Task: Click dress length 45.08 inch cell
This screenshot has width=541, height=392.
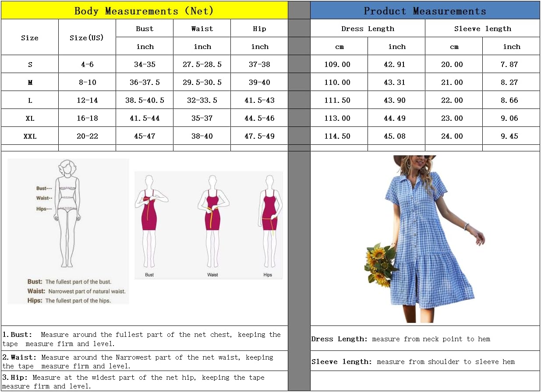Action: click(x=396, y=136)
